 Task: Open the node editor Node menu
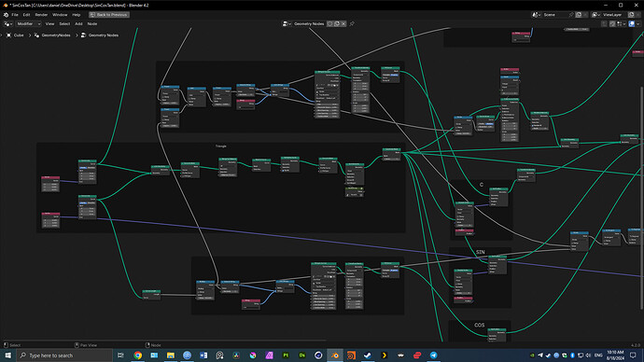[x=92, y=24]
